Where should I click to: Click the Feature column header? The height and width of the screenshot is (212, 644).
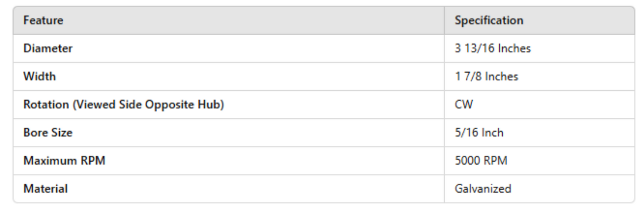[x=43, y=20]
